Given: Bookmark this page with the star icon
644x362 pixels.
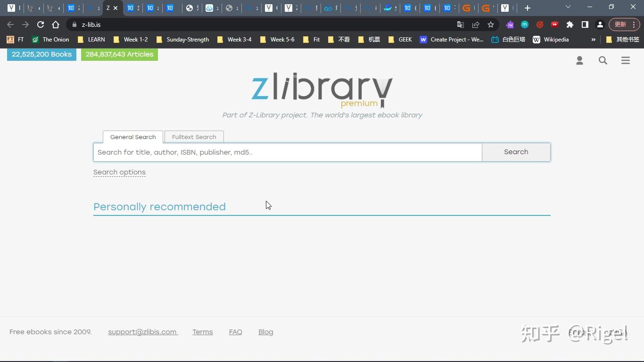Looking at the screenshot, I should point(490,25).
